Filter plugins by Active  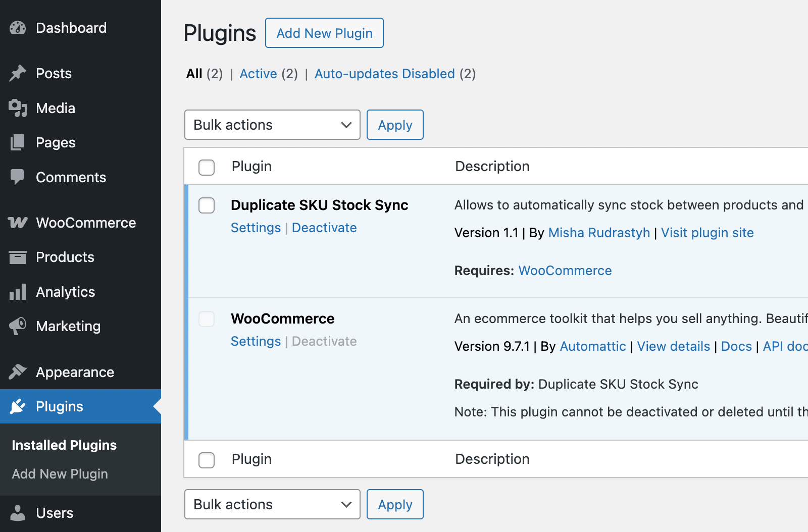pos(258,74)
